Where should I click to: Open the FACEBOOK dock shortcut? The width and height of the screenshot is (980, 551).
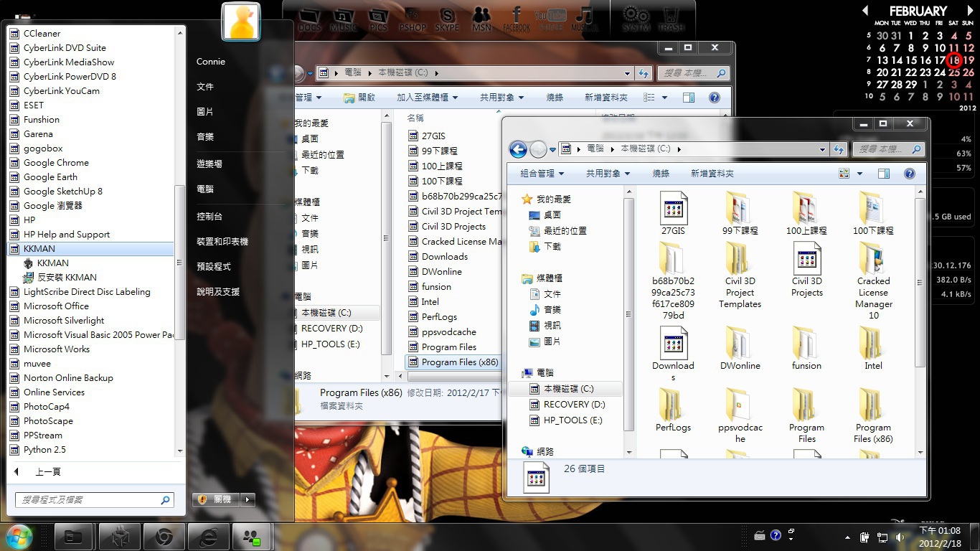(x=516, y=19)
